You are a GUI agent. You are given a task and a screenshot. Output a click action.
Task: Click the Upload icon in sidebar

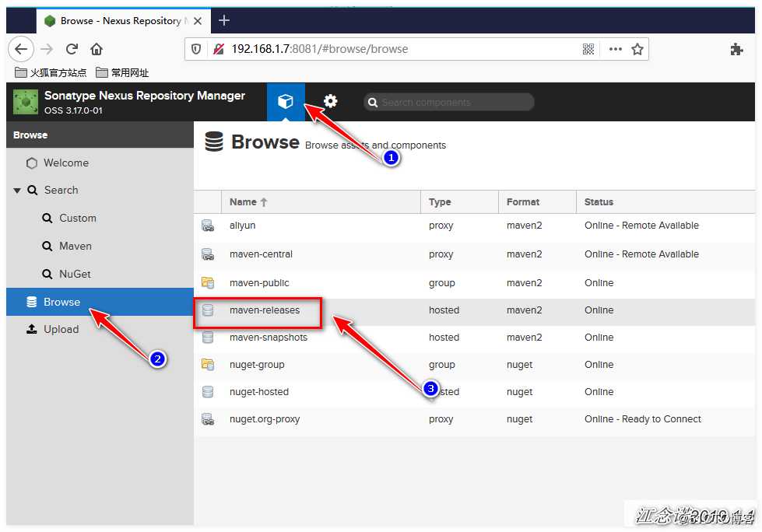(32, 329)
